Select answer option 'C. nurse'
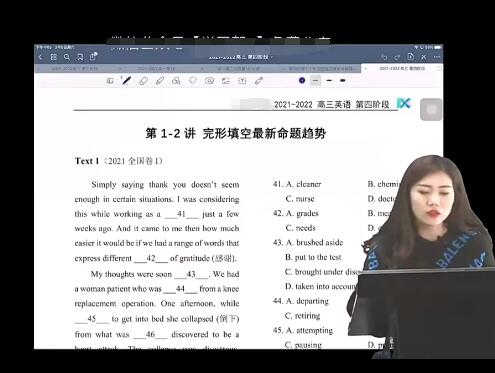The height and width of the screenshot is (373, 495). (x=300, y=199)
